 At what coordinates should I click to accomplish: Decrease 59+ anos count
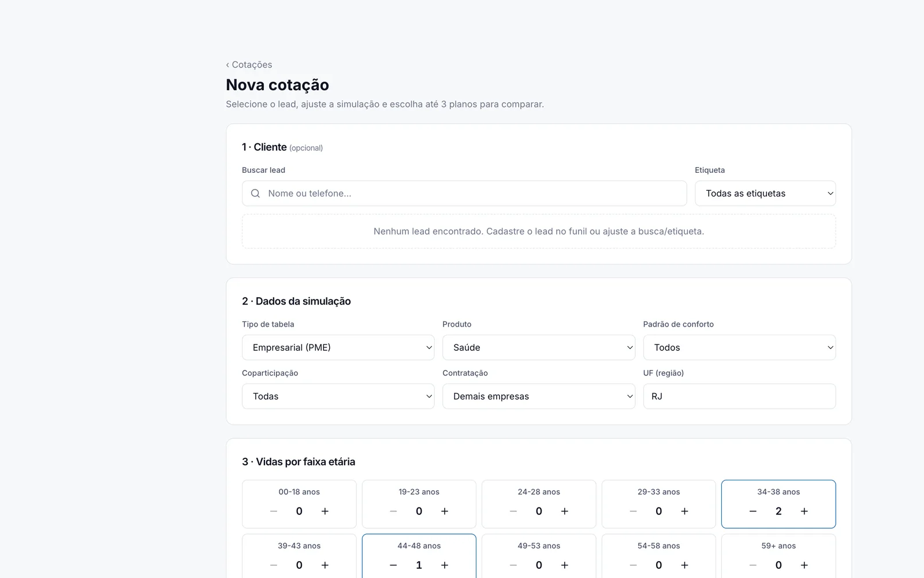point(753,565)
